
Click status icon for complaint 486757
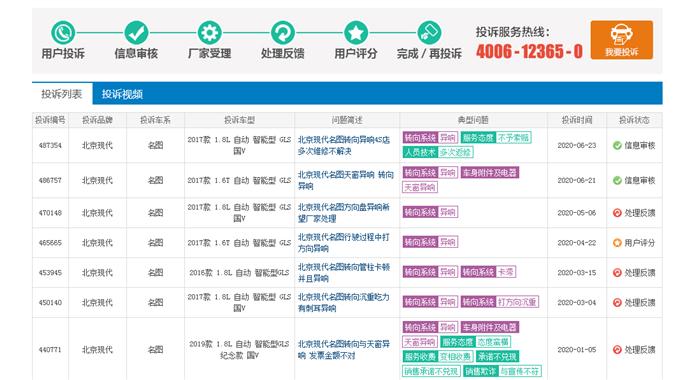[x=617, y=180]
